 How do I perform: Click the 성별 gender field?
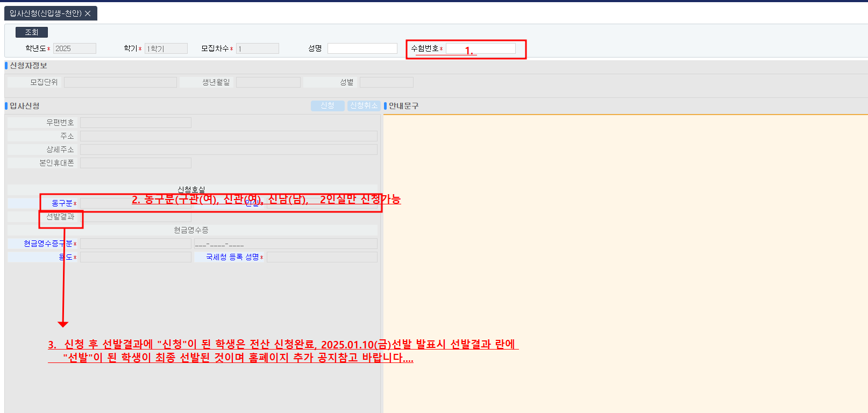click(386, 82)
